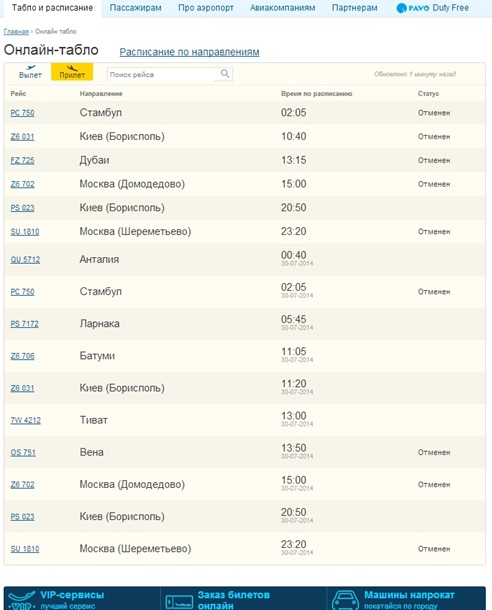The height and width of the screenshot is (610, 492).
Task: Switch to Вылет departures tab
Action: click(30, 72)
